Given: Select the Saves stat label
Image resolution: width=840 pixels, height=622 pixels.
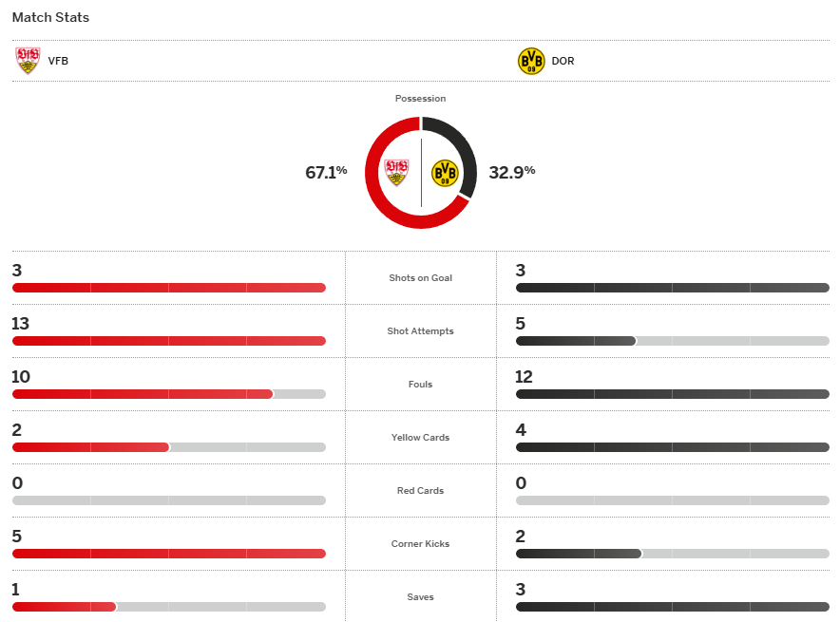Looking at the screenshot, I should point(420,597).
